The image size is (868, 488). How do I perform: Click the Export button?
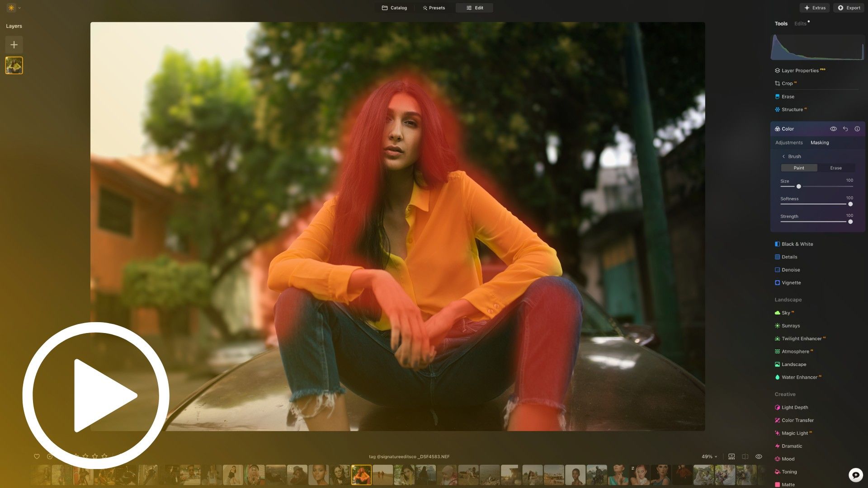tap(849, 8)
